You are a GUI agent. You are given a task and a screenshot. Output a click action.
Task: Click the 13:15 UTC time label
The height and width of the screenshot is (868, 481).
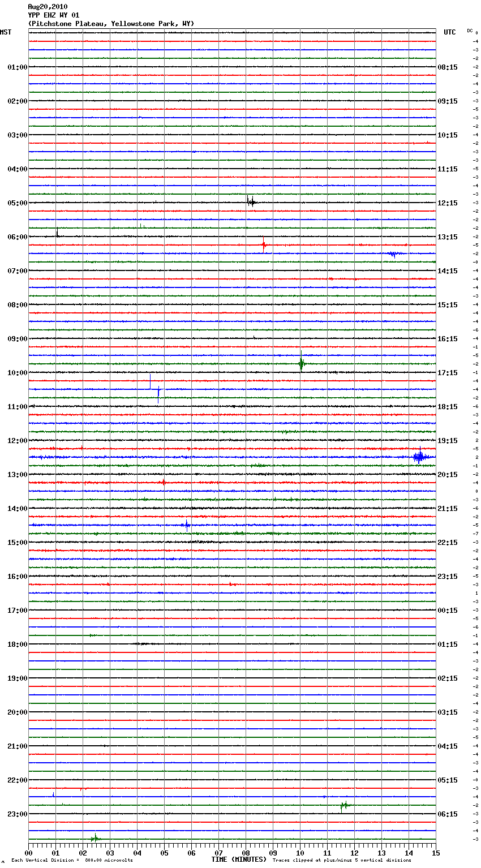(448, 237)
